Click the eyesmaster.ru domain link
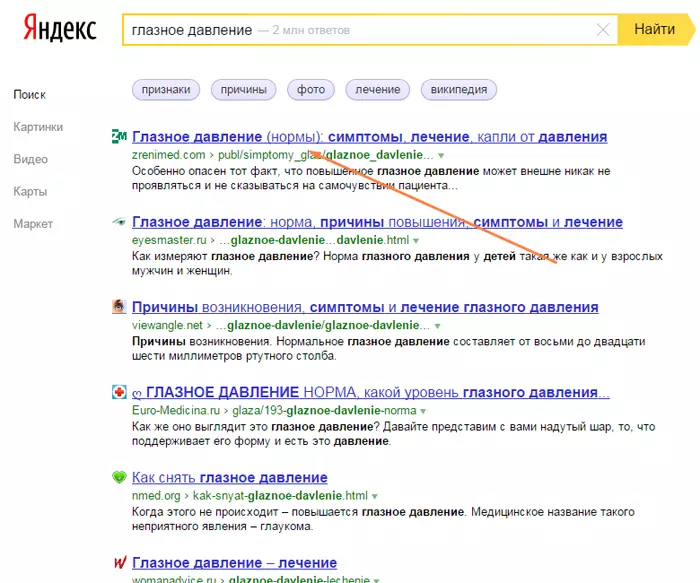Viewport: 700px width, 583px height. click(x=169, y=240)
